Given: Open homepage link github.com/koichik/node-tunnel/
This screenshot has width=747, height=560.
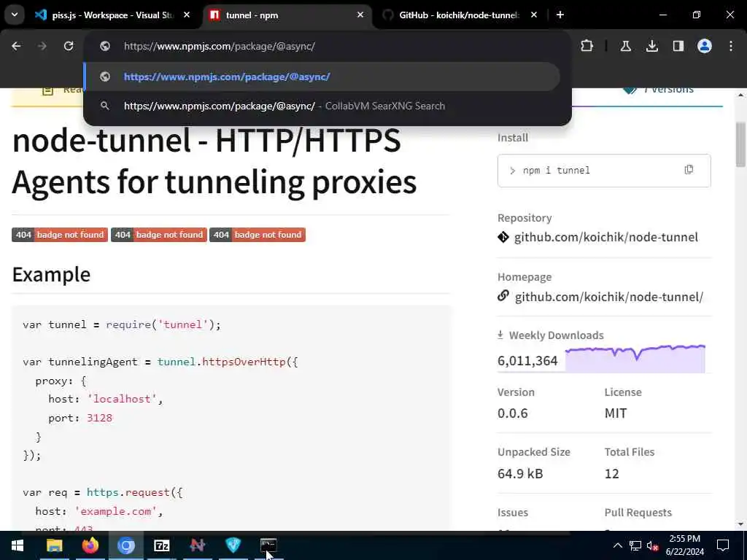Looking at the screenshot, I should [x=609, y=297].
